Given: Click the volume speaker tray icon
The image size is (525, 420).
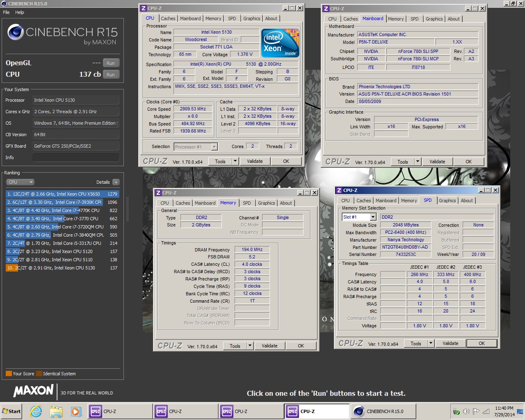Looking at the screenshot, I should click(466, 411).
